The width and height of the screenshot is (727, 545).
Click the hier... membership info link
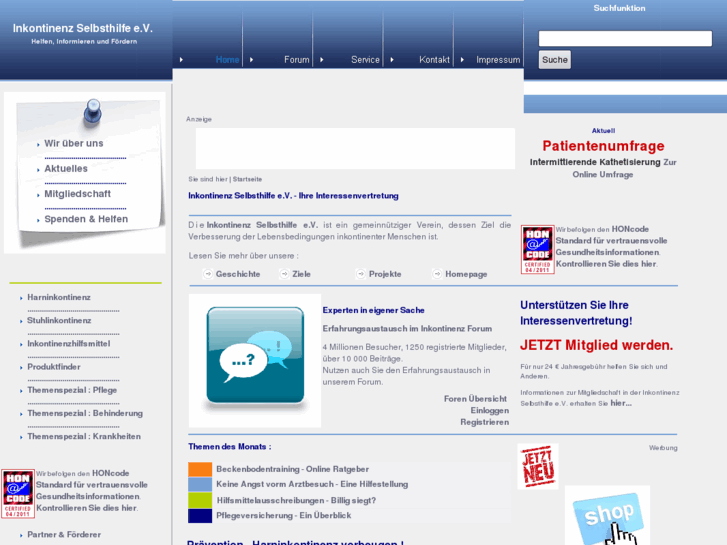point(621,403)
